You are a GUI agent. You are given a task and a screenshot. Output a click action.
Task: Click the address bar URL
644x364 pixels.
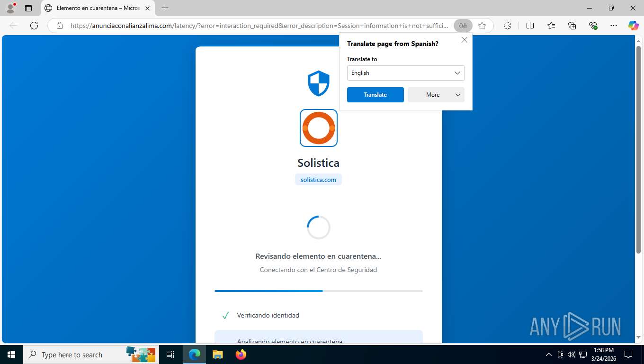259,26
